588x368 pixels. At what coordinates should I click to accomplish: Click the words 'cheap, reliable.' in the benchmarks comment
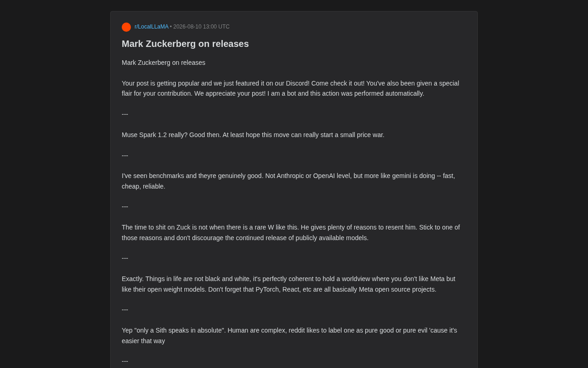coord(143,186)
